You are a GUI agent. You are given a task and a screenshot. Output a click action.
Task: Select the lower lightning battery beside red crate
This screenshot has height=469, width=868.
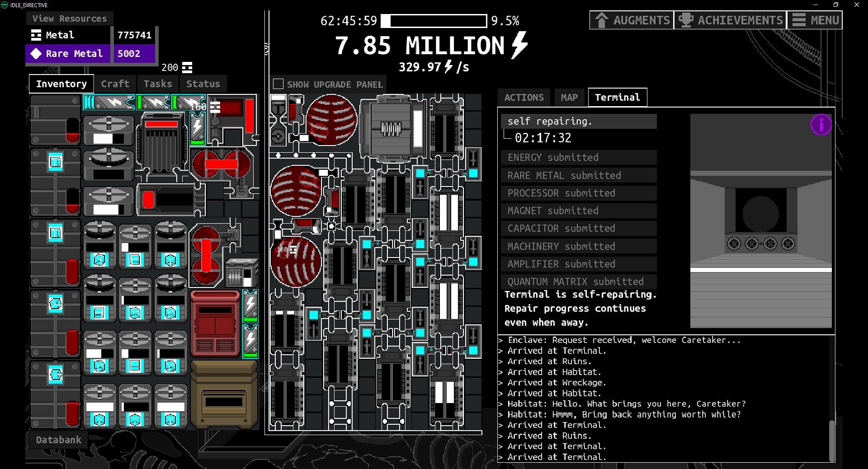click(250, 341)
